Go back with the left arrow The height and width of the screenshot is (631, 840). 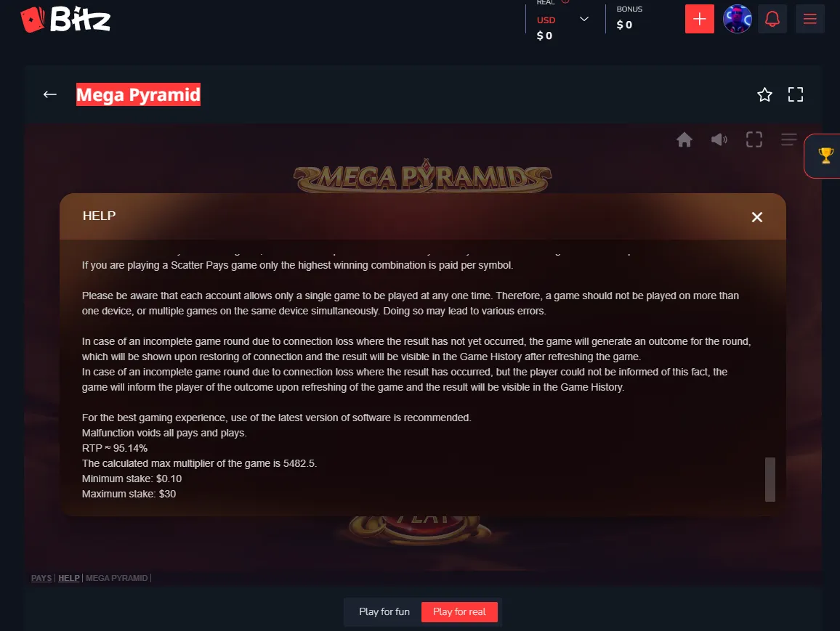(50, 94)
